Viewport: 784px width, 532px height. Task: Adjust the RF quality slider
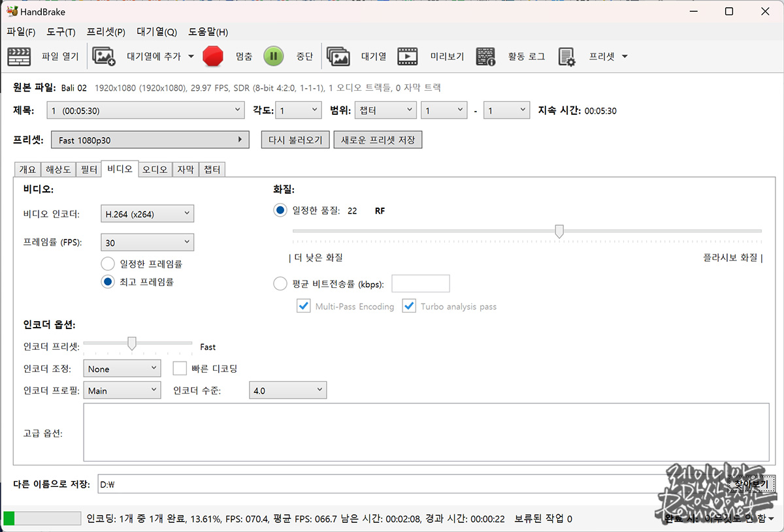coord(559,231)
